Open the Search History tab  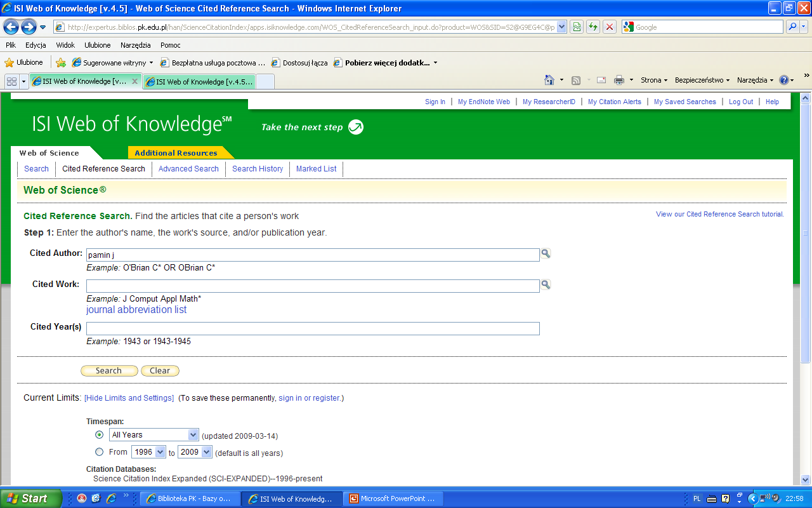[x=258, y=169]
